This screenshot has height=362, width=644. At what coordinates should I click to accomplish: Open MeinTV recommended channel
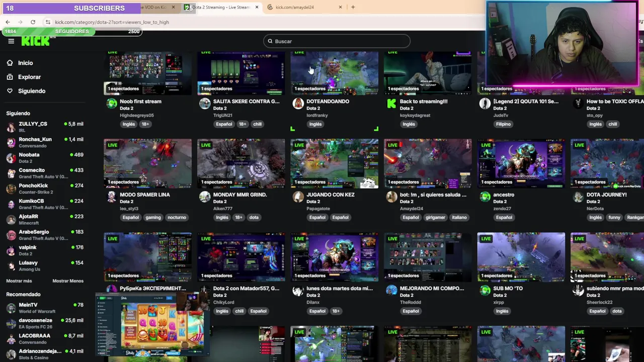point(44,308)
